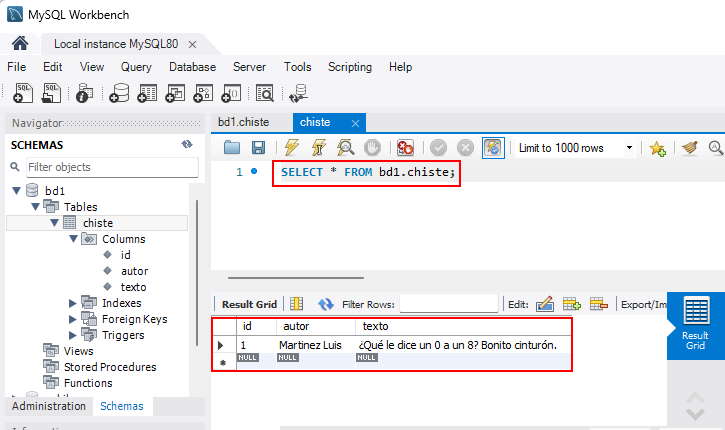This screenshot has height=430, width=725.
Task: Toggle auto-commit mode button
Action: tap(493, 148)
